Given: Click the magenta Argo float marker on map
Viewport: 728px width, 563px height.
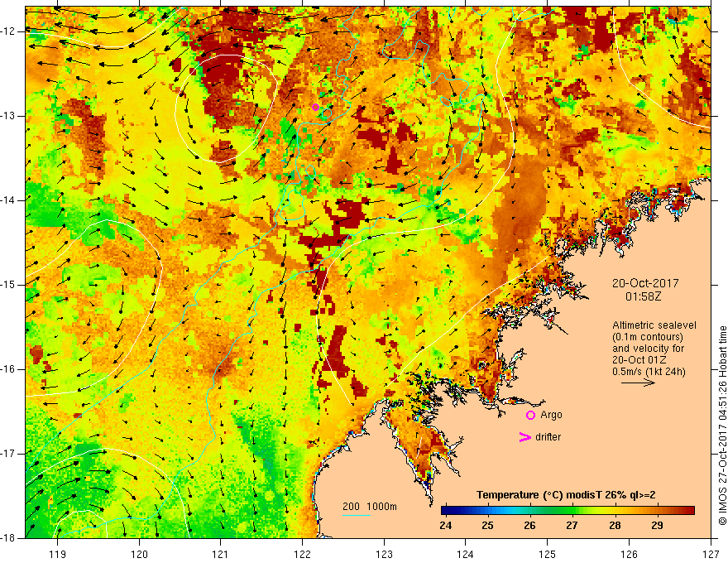Looking at the screenshot, I should click(x=316, y=108).
